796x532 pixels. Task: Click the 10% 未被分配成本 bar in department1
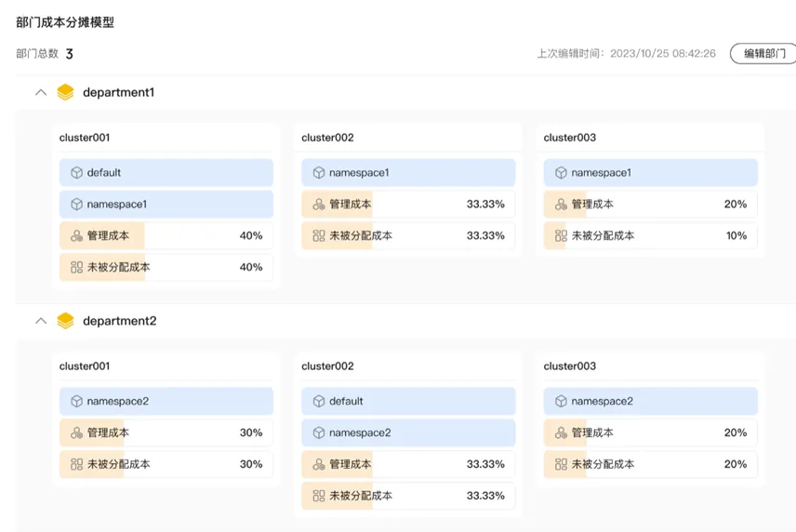(x=651, y=236)
